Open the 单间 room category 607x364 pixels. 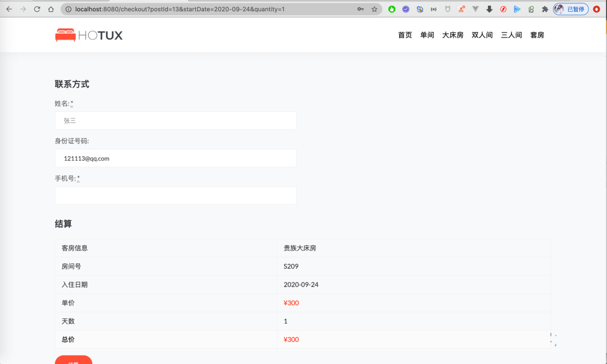coord(427,35)
